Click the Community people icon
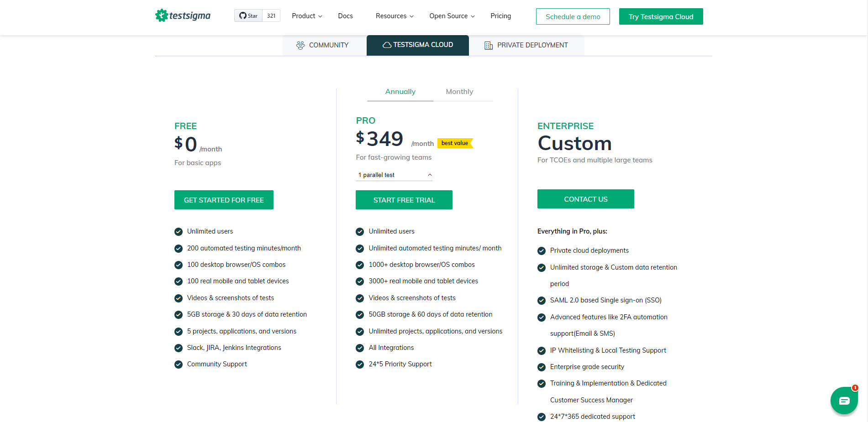The image size is (868, 422). tap(300, 45)
